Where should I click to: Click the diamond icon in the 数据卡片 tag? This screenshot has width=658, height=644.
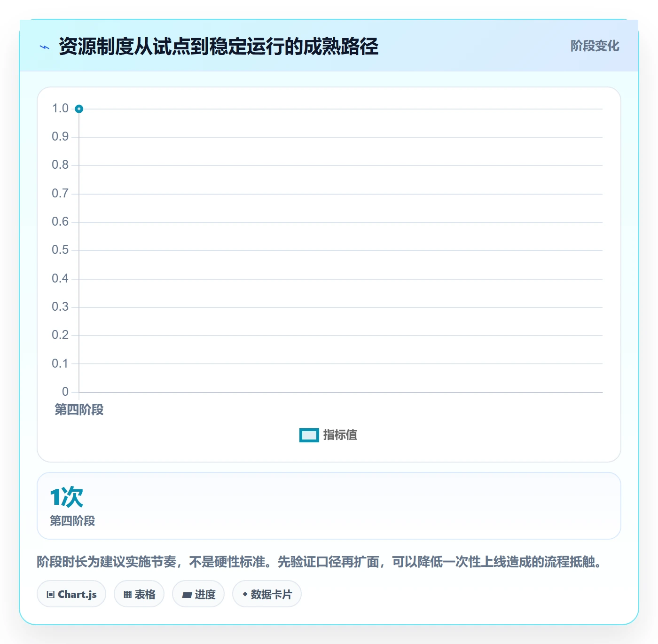point(245,594)
